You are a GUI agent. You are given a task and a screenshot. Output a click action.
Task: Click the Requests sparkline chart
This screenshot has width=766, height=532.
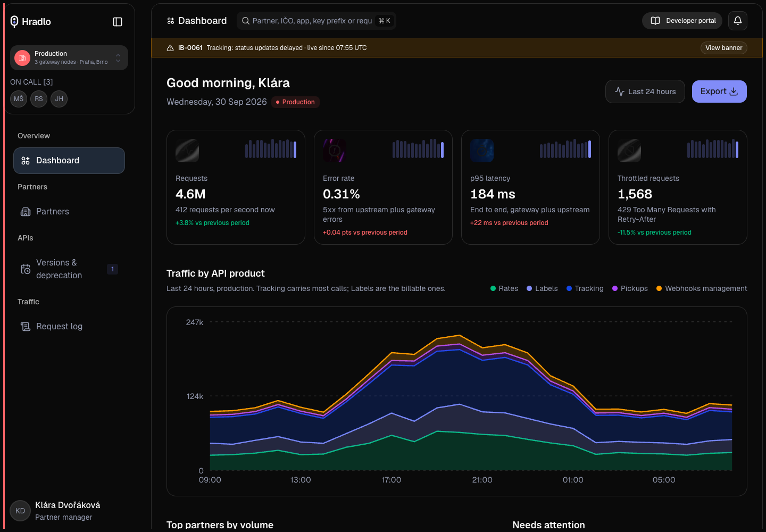[x=271, y=148]
